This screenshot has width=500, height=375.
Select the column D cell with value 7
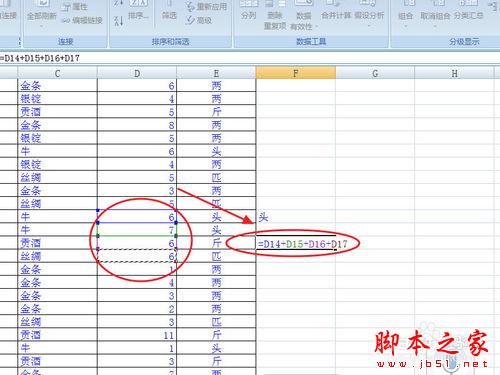[x=137, y=230]
